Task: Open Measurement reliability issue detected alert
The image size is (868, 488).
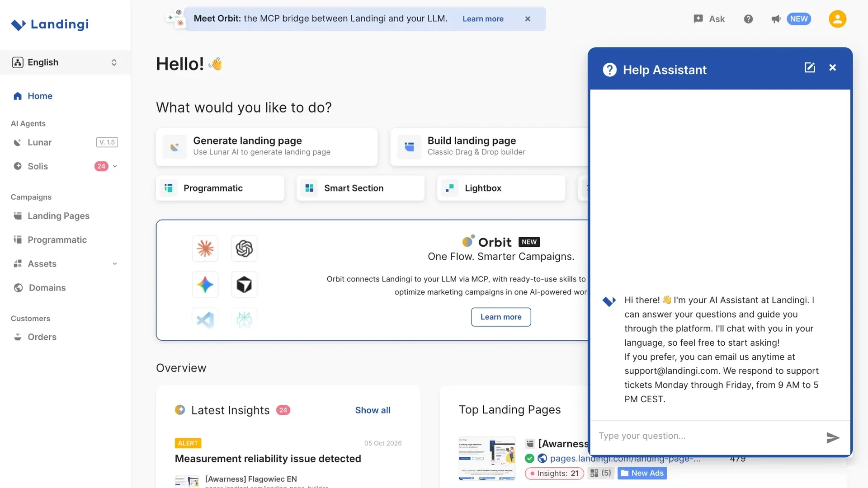Action: point(268,459)
